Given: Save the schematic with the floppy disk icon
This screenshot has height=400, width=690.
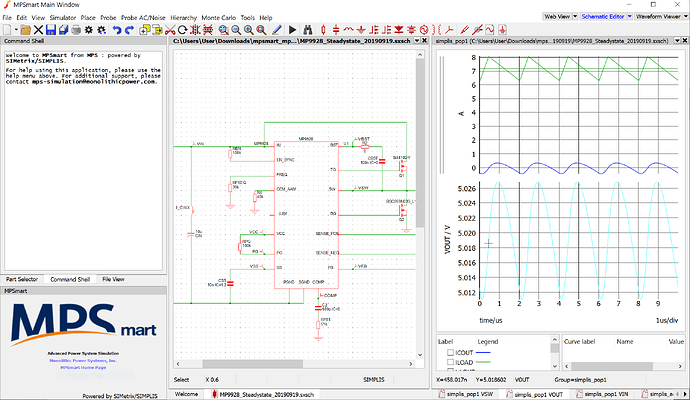Looking at the screenshot, I should 51,29.
